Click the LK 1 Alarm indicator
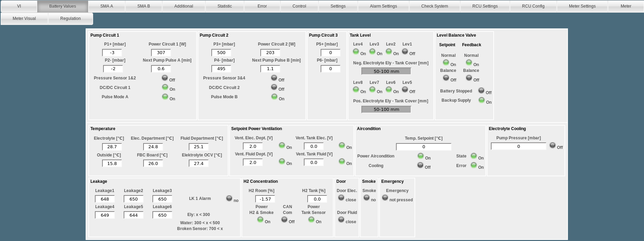The height and width of the screenshot is (241, 644). coord(229,199)
